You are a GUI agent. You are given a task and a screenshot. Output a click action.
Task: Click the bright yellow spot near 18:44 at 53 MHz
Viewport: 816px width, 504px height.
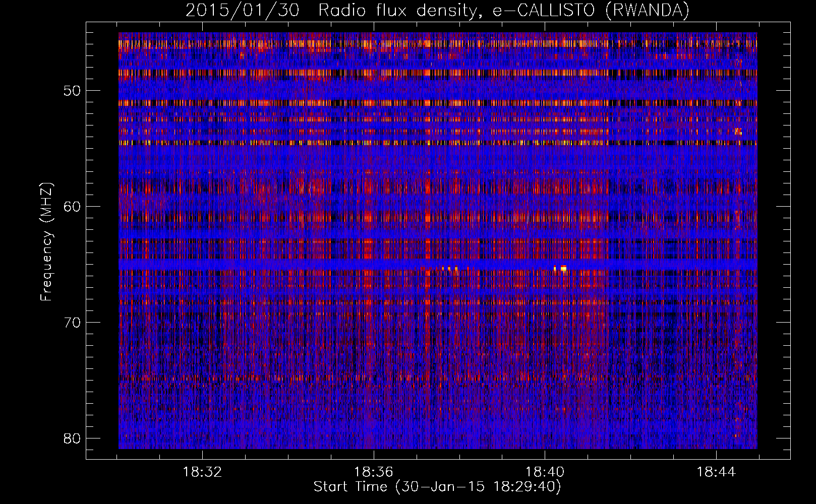pyautogui.click(x=738, y=132)
